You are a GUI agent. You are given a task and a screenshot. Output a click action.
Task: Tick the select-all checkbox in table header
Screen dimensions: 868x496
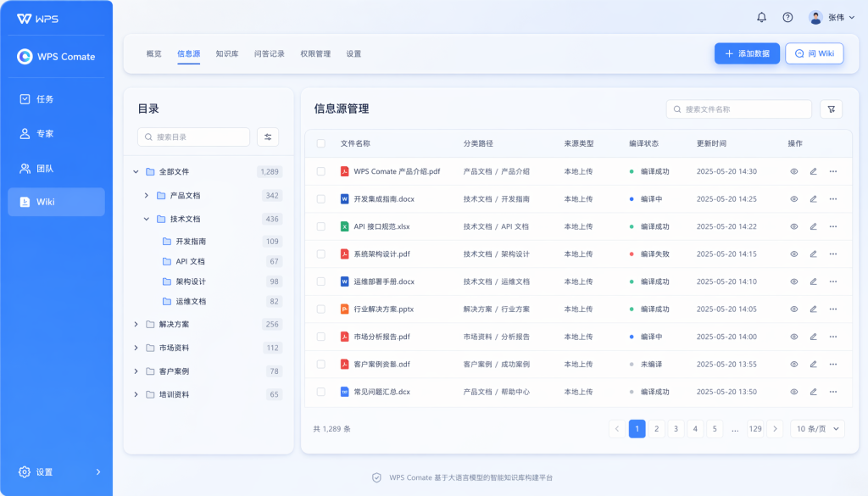(321, 143)
